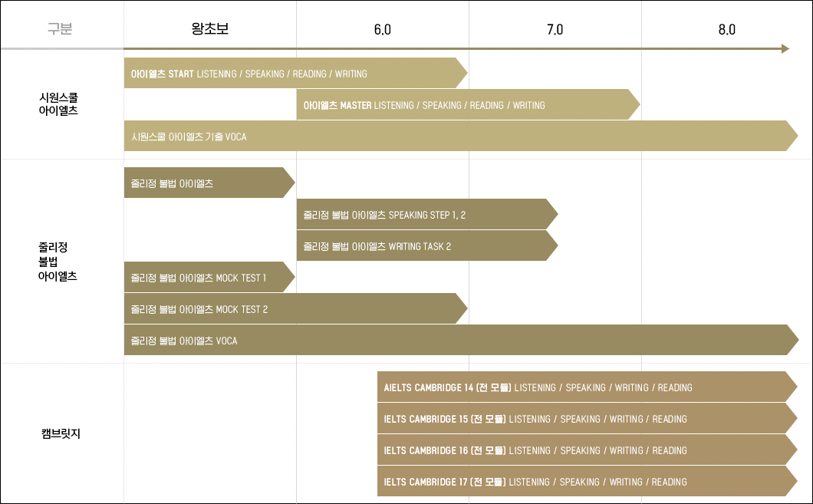813x504 pixels.
Task: Select the 왕초보 level header
Action: coord(210,28)
